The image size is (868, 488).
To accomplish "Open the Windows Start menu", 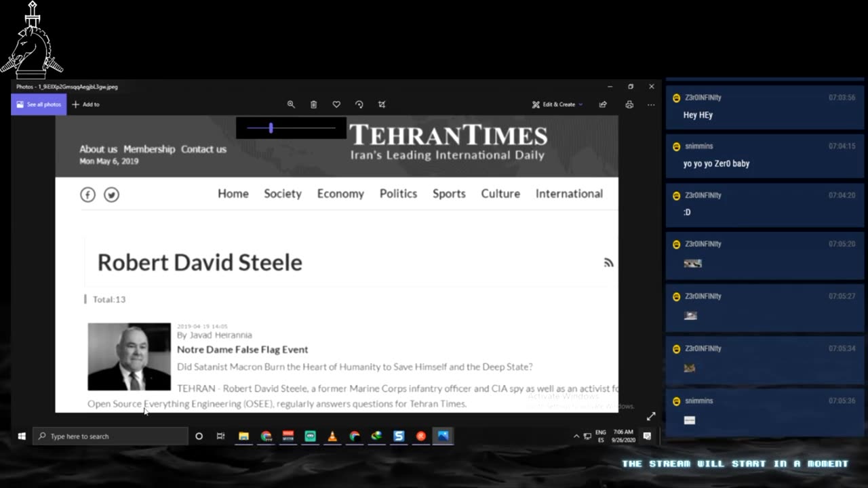I will click(21, 436).
